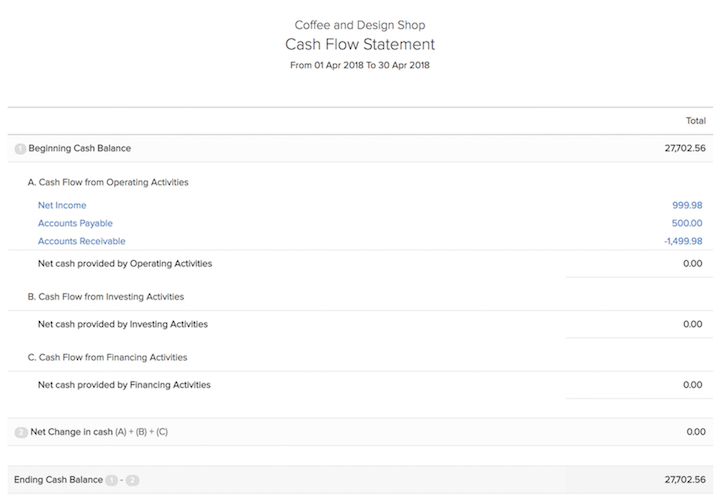Click the 500.00 Accounts Payable amount
This screenshot has height=504, width=720.
[x=688, y=223]
